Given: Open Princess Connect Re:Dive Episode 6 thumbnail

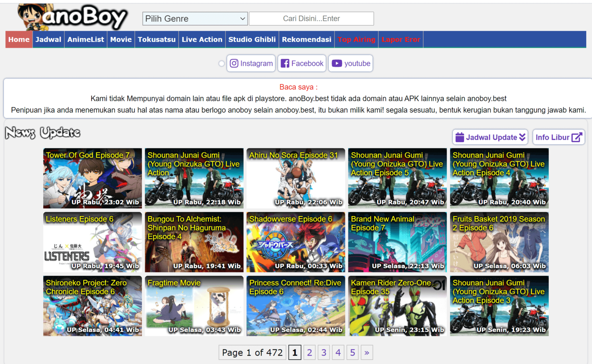Looking at the screenshot, I should pos(296,306).
